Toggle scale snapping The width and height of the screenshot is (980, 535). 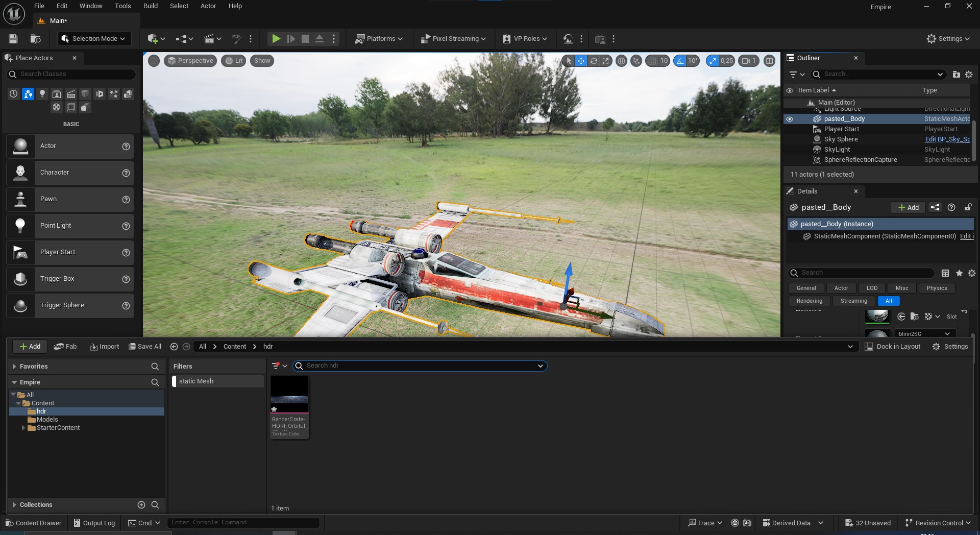tap(713, 61)
